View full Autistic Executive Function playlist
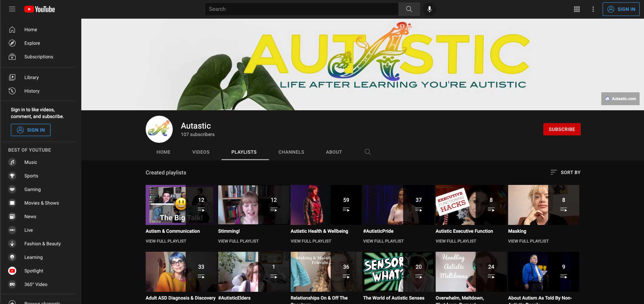The height and width of the screenshot is (304, 644). click(456, 241)
